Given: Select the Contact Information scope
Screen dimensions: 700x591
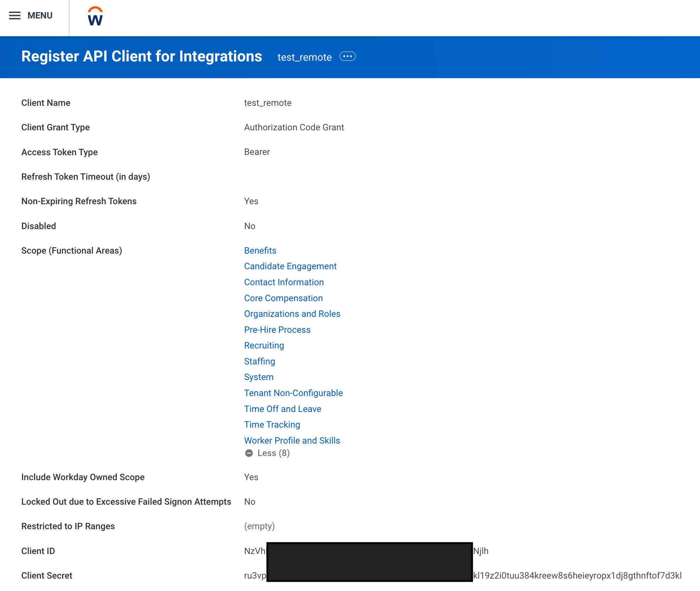Looking at the screenshot, I should pos(284,282).
